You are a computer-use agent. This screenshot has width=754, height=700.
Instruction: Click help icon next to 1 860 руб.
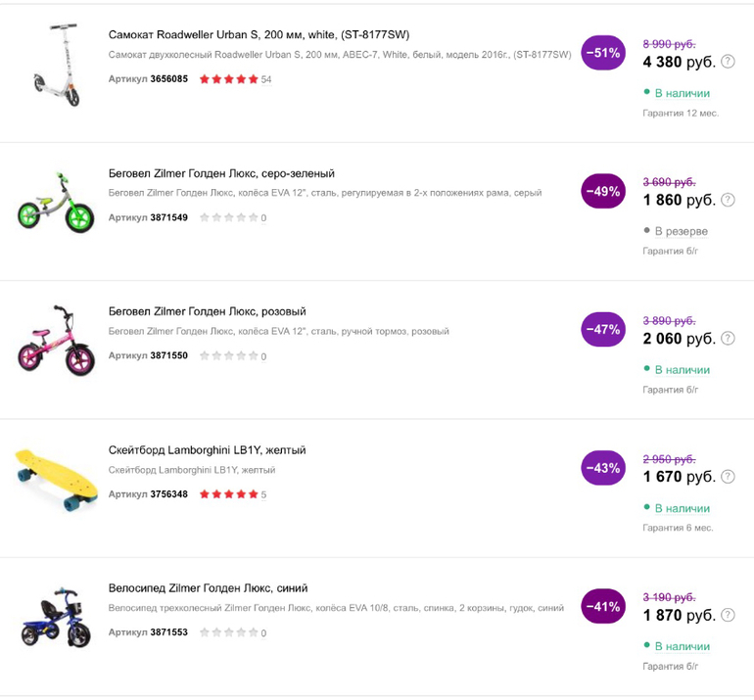728,200
